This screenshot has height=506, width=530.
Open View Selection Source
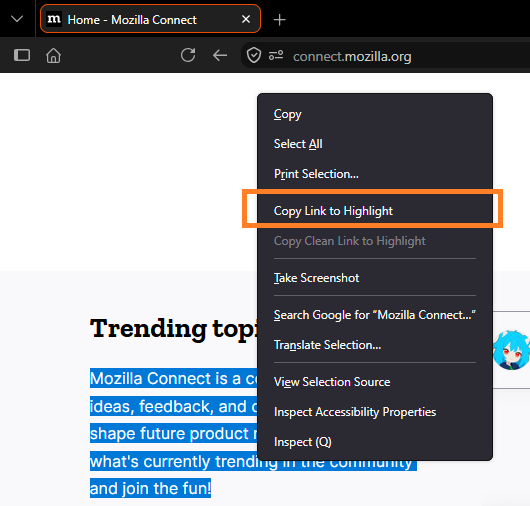click(375, 382)
